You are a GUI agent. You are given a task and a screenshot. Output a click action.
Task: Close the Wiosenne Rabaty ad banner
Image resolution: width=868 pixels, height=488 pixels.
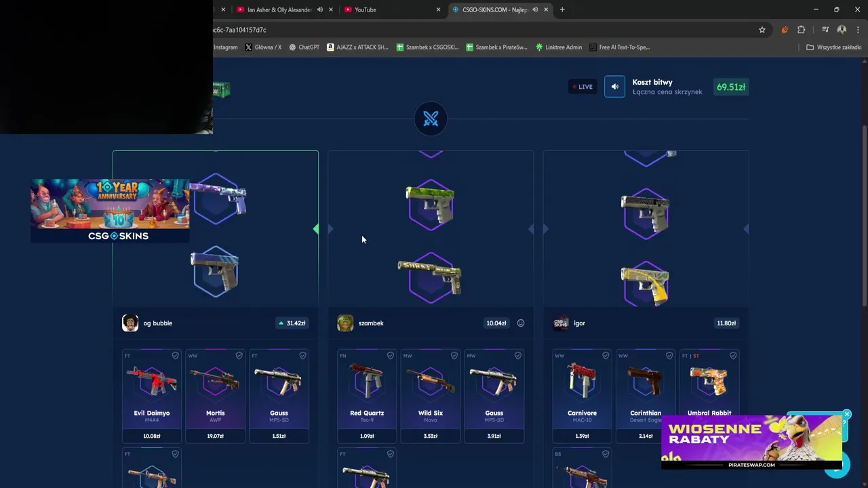coord(846,414)
